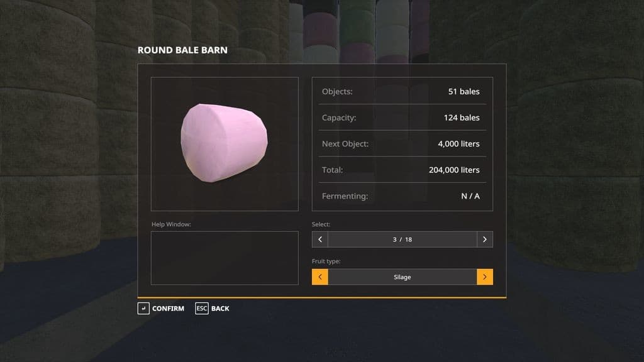Click inside the empty Help Window box
Image resolution: width=644 pixels, height=362 pixels.
225,258
